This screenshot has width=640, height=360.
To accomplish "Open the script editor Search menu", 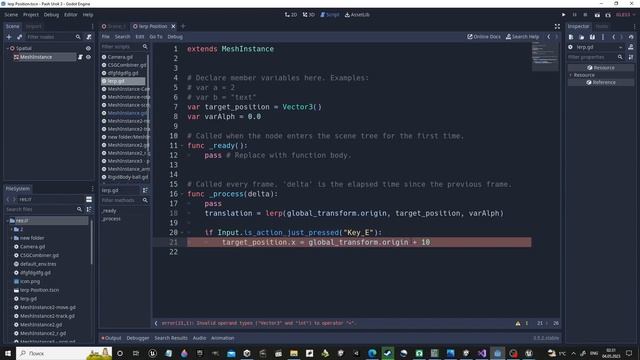I will 122,37.
